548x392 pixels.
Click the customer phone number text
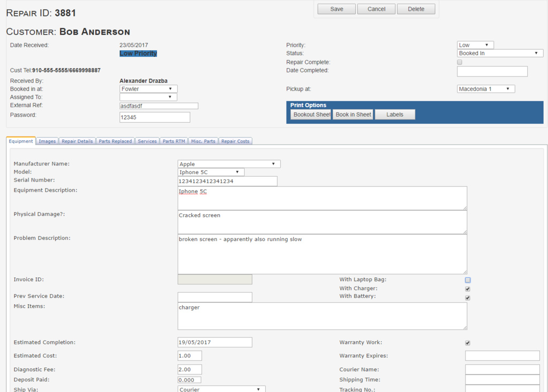pyautogui.click(x=66, y=70)
